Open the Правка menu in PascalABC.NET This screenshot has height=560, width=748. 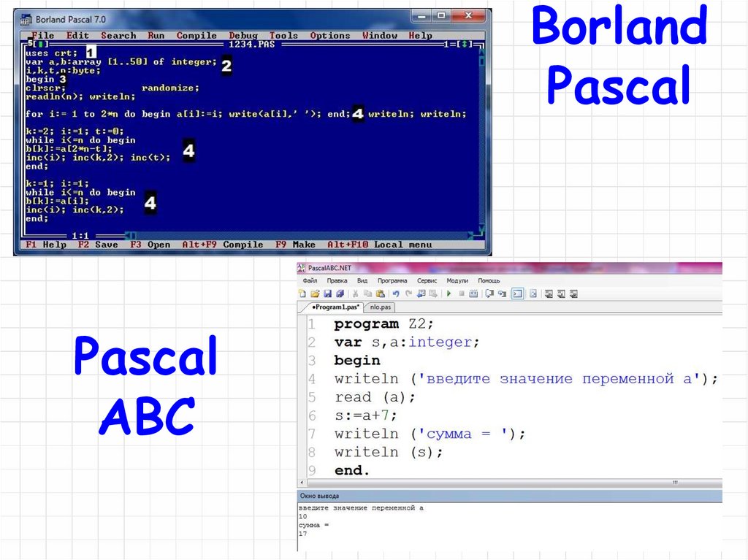337,280
